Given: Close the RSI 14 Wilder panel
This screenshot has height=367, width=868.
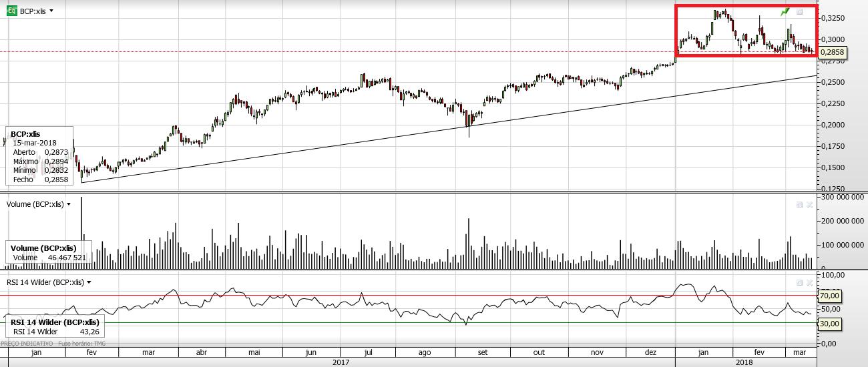Looking at the screenshot, I should (x=809, y=282).
